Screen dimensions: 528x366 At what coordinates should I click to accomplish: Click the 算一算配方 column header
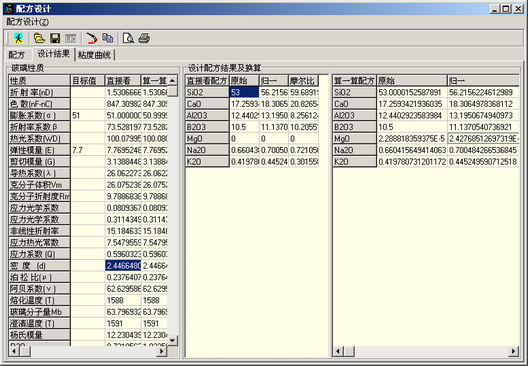[x=355, y=80]
